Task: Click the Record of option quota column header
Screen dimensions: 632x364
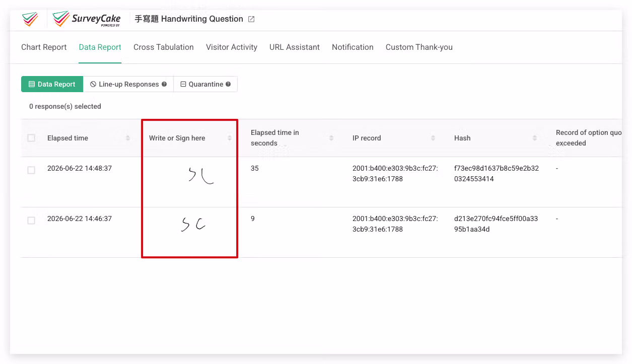Action: point(589,138)
